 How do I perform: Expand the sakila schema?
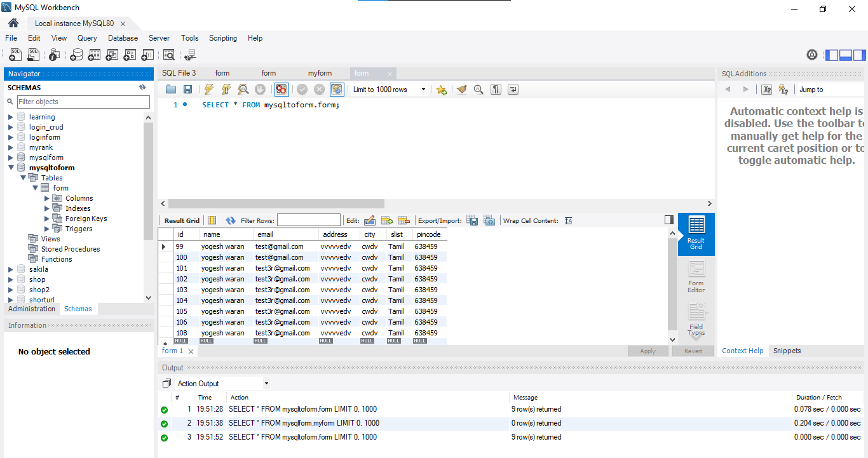tap(10, 269)
